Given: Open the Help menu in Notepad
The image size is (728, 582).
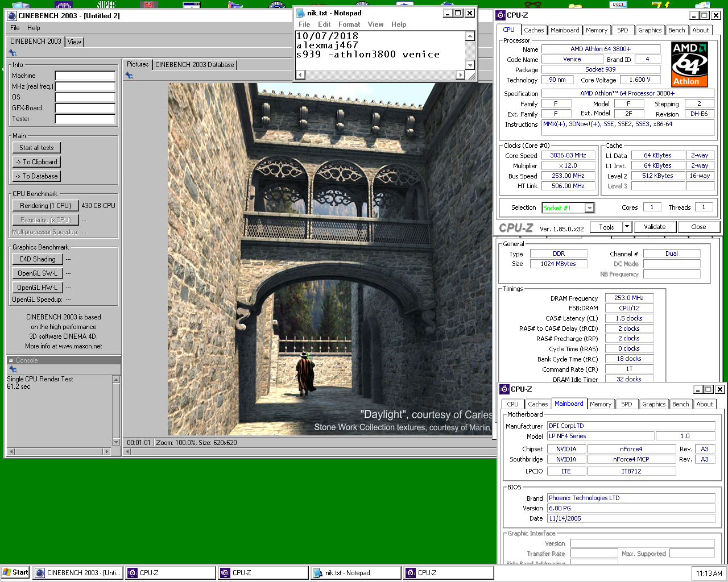Looking at the screenshot, I should [x=399, y=24].
